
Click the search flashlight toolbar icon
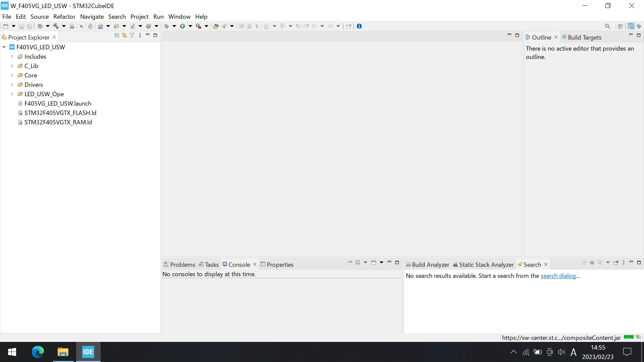(224, 26)
